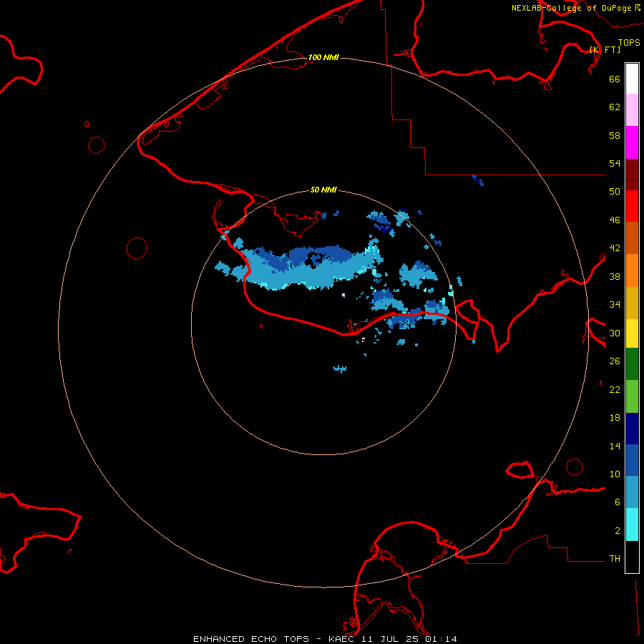This screenshot has height=644, width=644.
Task: Click the single pink echo pixel
Action: click(x=343, y=295)
